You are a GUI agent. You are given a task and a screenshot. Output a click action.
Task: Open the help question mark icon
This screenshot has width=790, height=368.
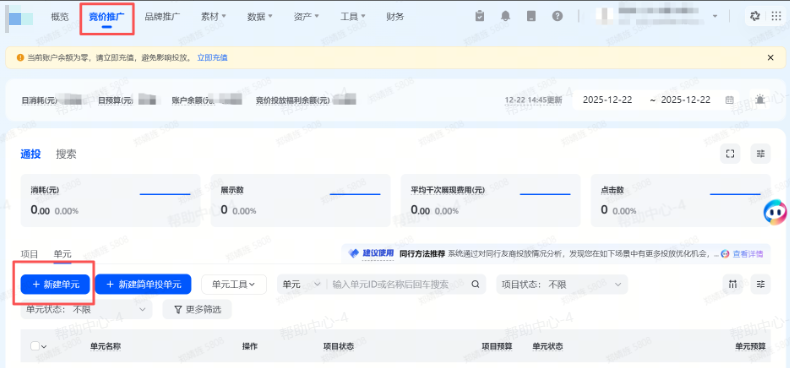point(557,16)
